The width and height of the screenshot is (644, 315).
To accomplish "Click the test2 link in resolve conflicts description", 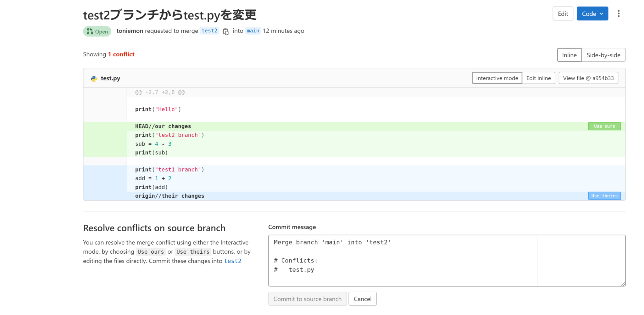I will pos(233,261).
